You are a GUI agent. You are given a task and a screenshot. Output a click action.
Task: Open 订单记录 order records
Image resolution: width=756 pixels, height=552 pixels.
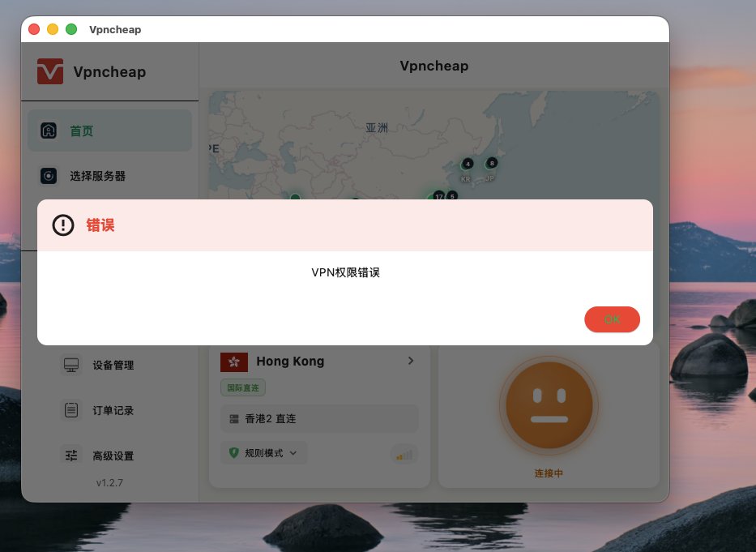click(113, 411)
